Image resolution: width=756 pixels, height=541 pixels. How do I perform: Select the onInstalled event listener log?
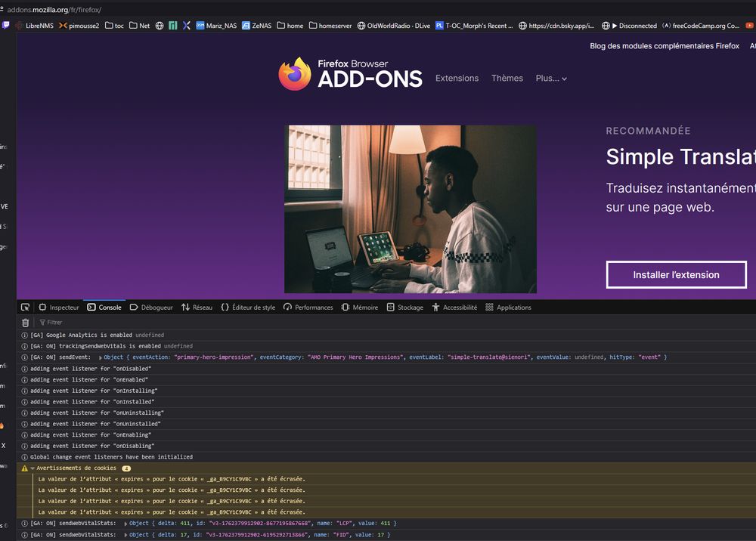pyautogui.click(x=386, y=402)
